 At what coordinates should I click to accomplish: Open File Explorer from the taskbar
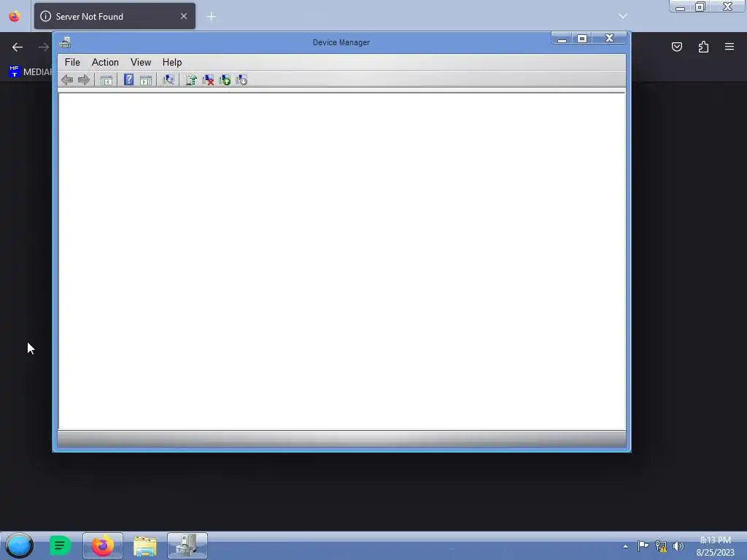[x=145, y=545]
